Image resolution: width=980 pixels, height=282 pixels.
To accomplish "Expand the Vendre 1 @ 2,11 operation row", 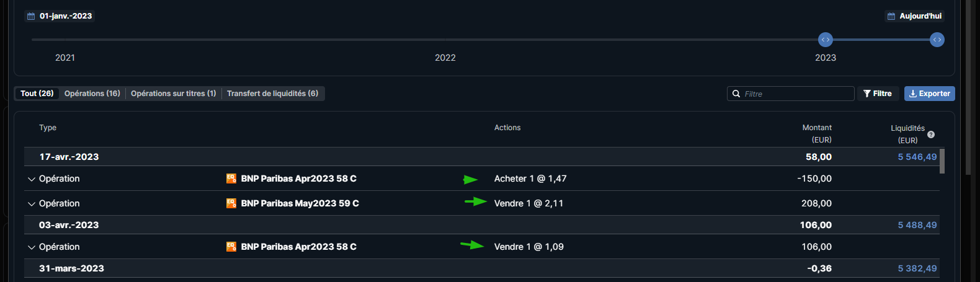I will [x=32, y=204].
